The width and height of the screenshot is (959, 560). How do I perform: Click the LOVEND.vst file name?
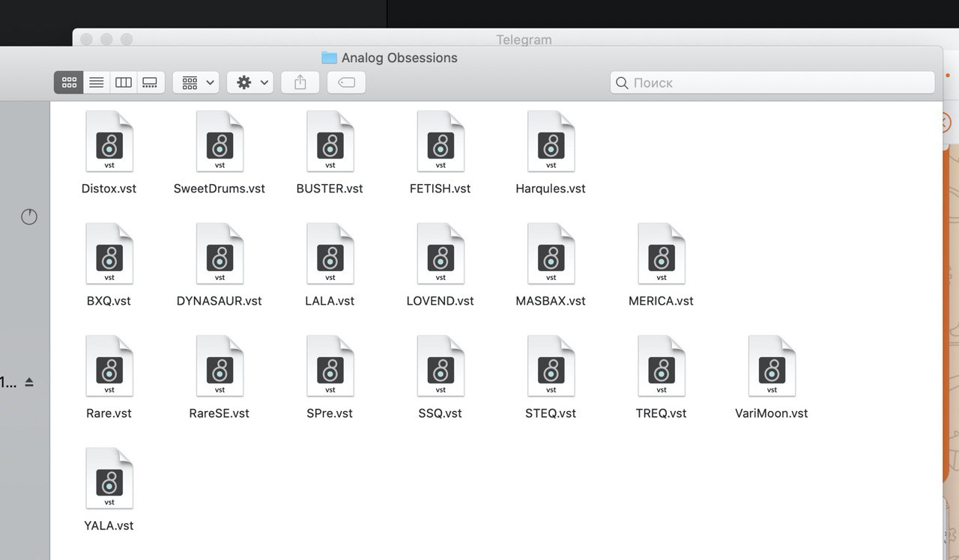point(441,301)
